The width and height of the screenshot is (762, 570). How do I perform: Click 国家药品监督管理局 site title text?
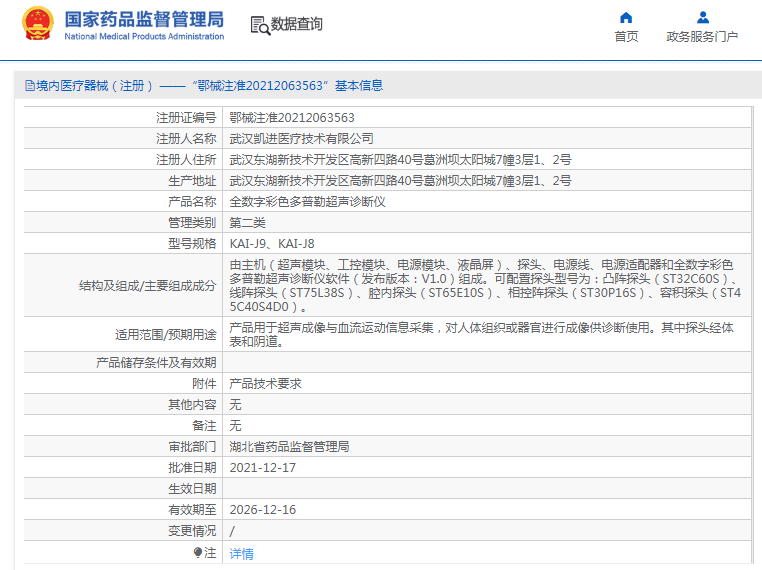(x=144, y=19)
